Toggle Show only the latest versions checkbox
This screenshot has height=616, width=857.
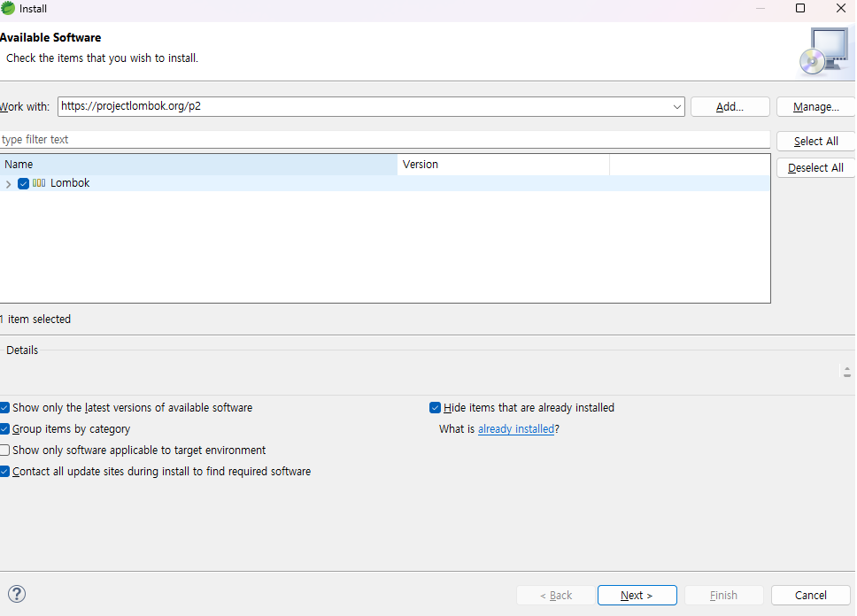5,408
